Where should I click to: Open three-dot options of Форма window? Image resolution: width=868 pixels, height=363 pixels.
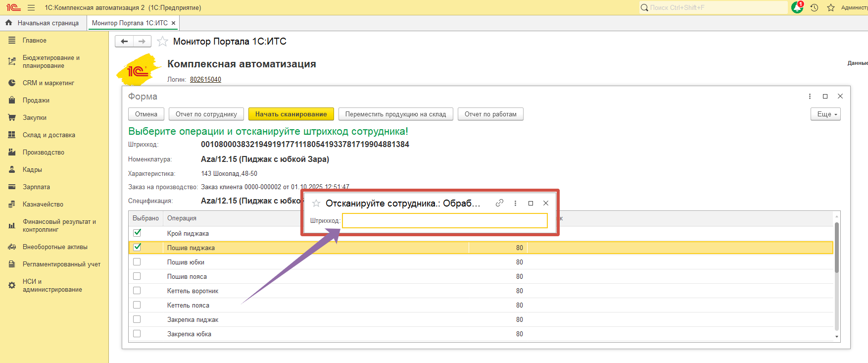810,96
